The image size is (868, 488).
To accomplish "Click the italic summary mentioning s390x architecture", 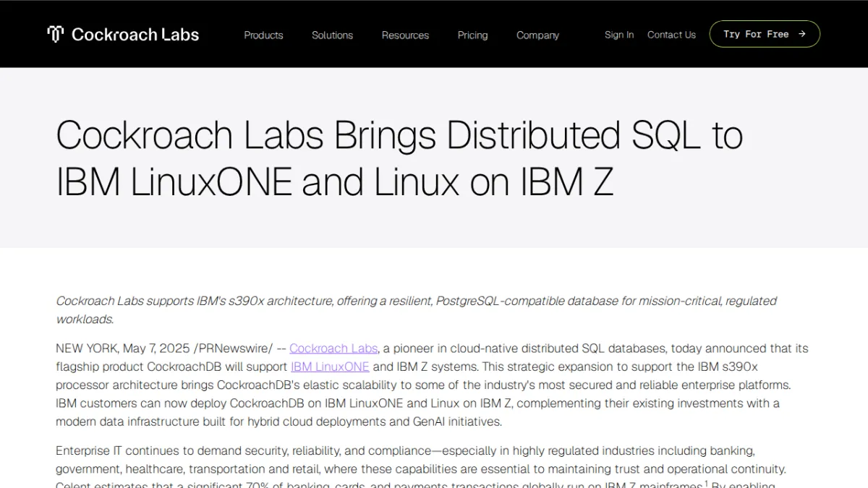I will point(417,309).
